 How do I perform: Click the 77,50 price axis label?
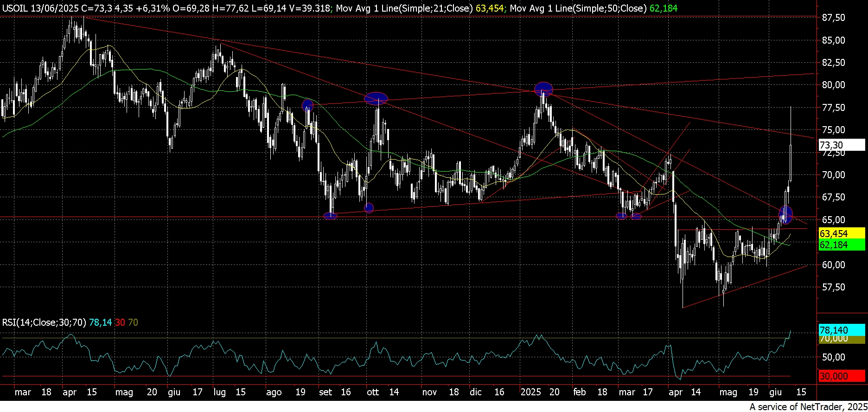point(833,108)
